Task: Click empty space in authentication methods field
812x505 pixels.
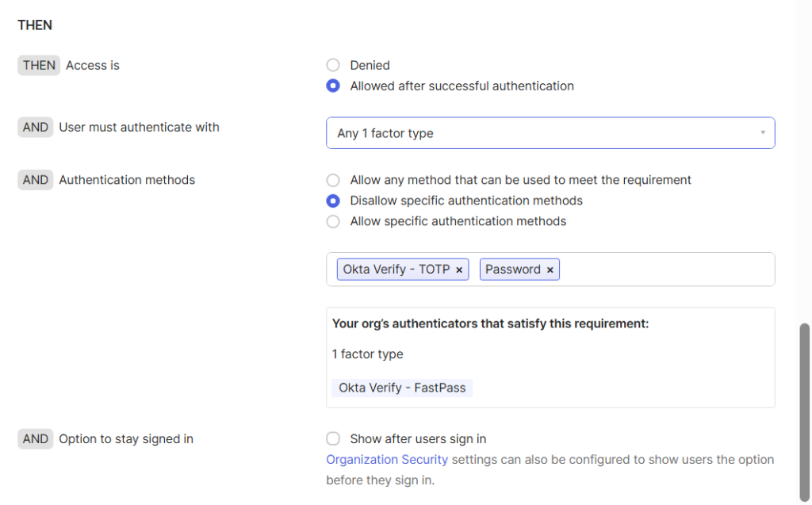Action: pyautogui.click(x=666, y=270)
